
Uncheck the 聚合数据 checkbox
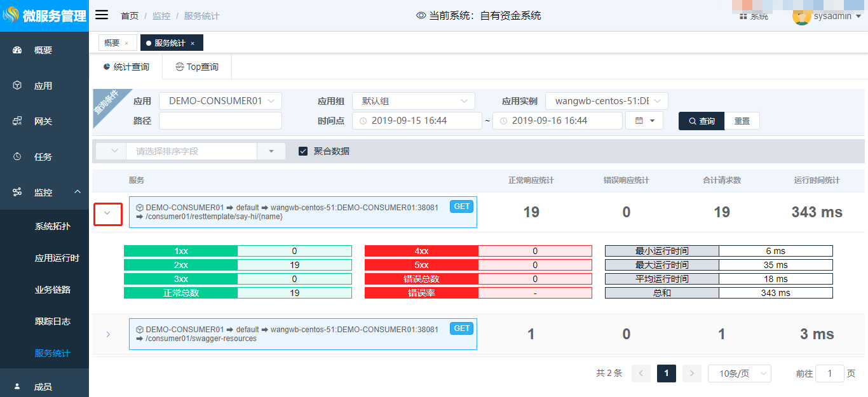point(303,151)
